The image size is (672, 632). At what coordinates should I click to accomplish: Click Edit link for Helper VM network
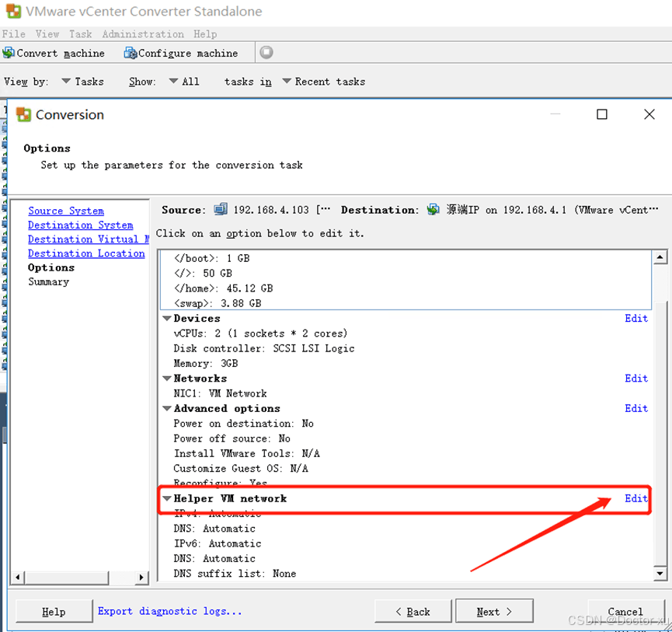[x=636, y=498]
